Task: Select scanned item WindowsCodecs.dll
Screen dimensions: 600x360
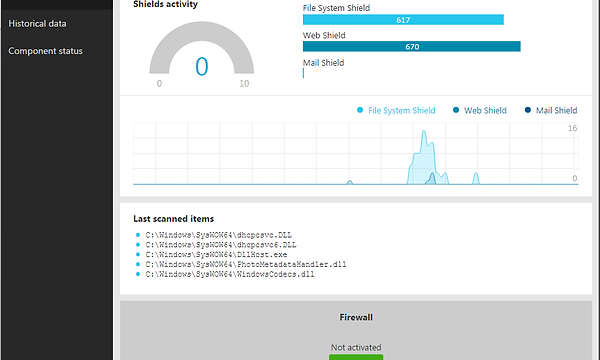Action: click(x=230, y=274)
